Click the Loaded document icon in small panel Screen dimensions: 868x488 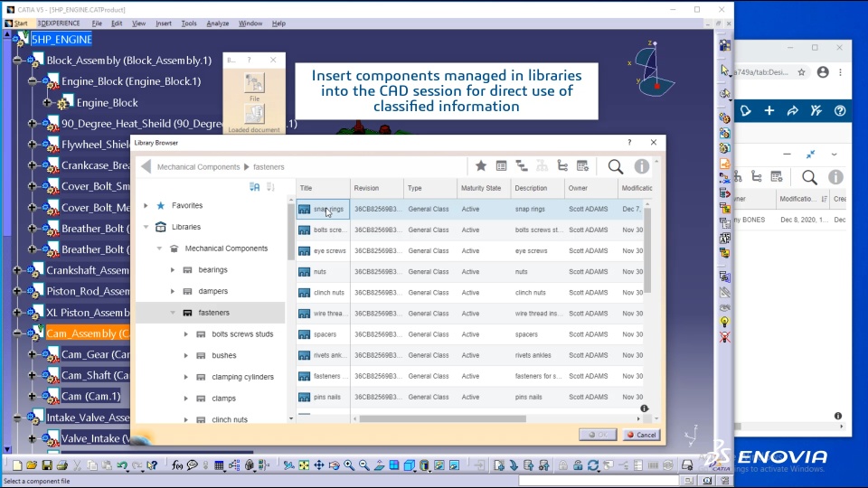[254, 114]
